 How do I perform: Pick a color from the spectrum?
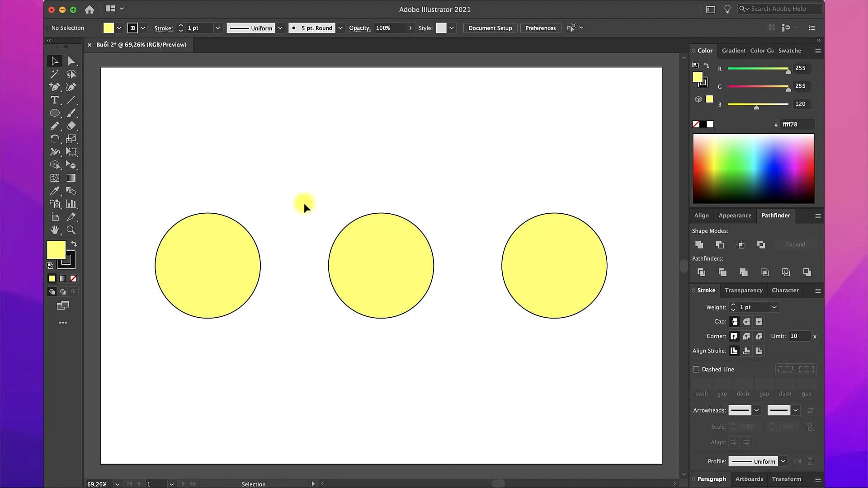(754, 169)
